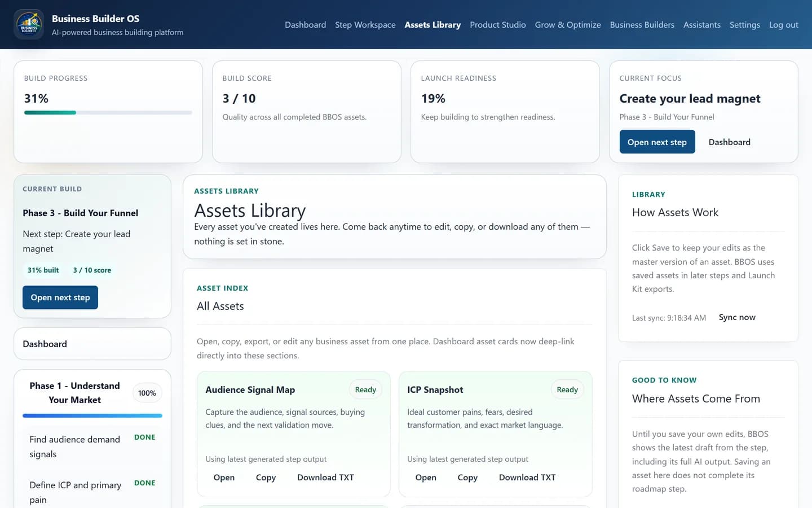Click Log out in the header
812x508 pixels.
click(x=783, y=25)
